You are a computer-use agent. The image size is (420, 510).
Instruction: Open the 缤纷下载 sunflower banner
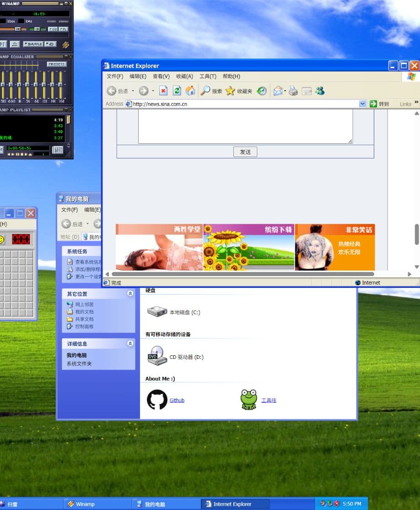(x=249, y=247)
